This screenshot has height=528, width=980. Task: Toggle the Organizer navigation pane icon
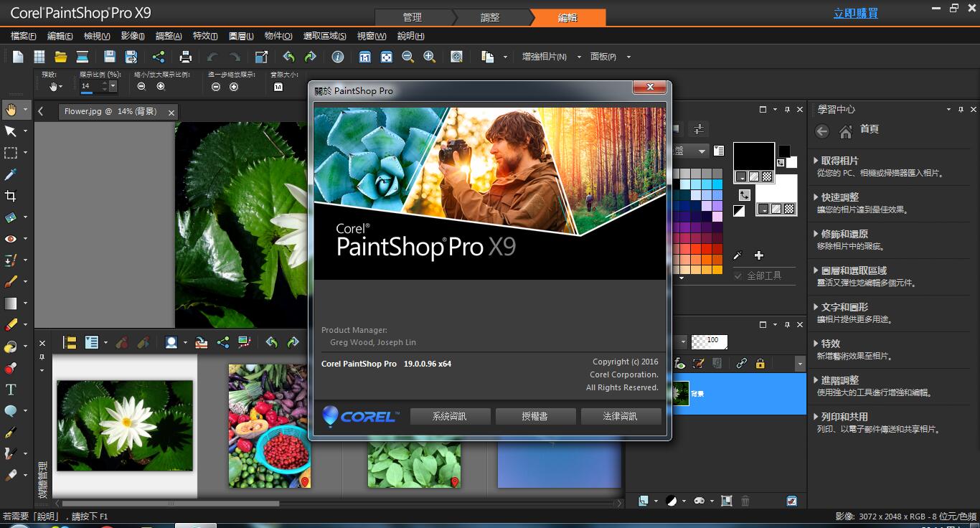(70, 343)
